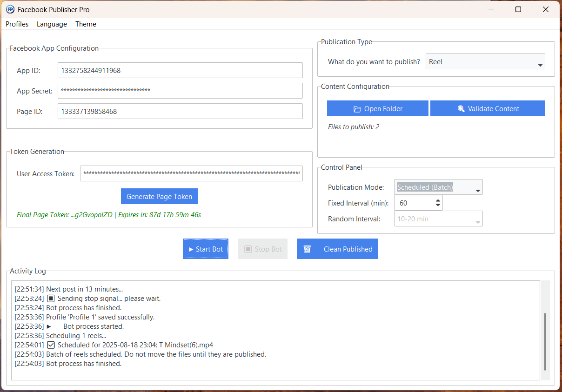This screenshot has height=392, width=562.
Task: Click the User Access Token field
Action: click(191, 173)
